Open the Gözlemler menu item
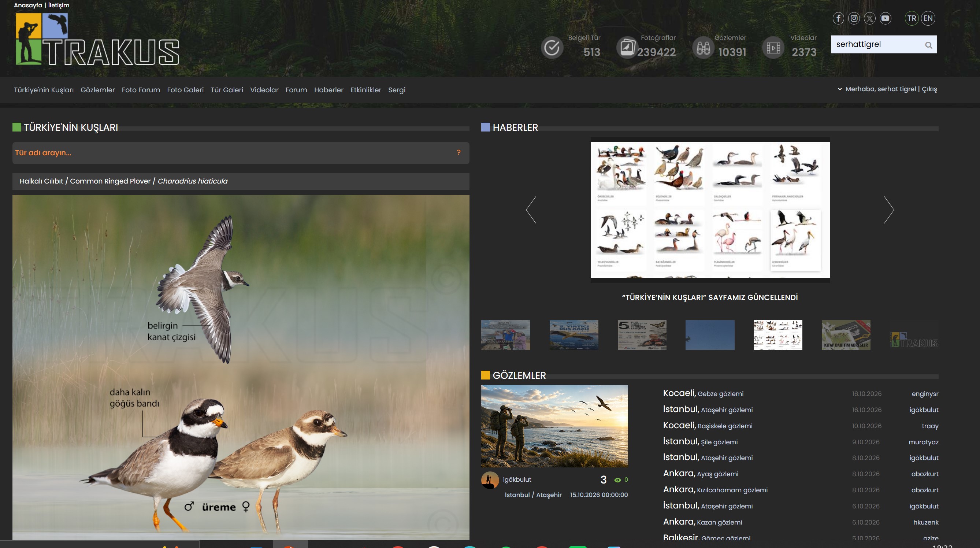 click(97, 90)
